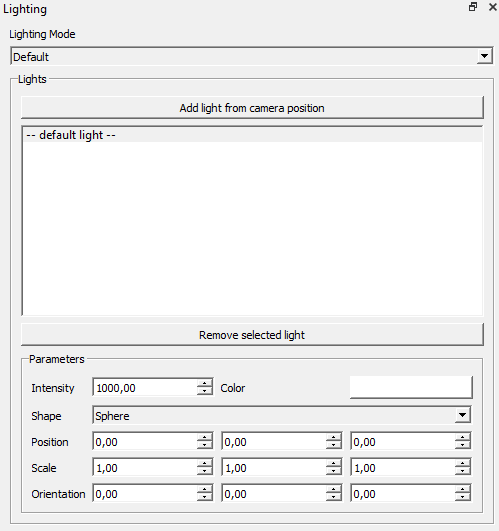Decrease the first Scale value
499x531 pixels.
tap(204, 471)
